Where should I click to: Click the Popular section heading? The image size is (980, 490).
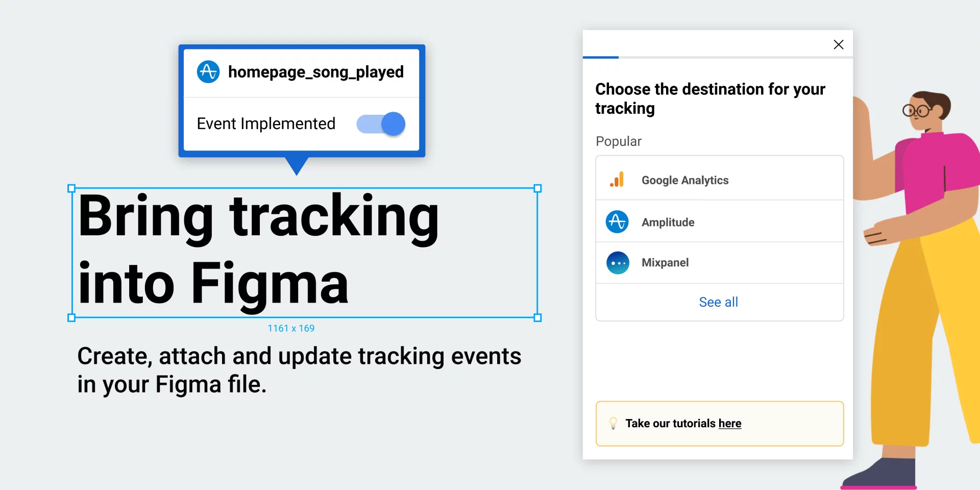coord(618,141)
